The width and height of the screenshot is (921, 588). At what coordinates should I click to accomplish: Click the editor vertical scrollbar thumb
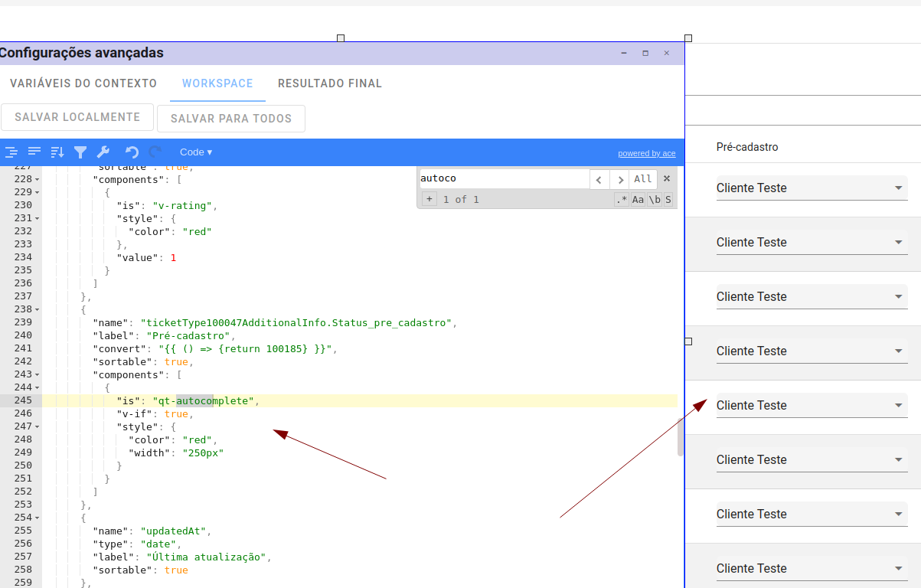pyautogui.click(x=681, y=438)
